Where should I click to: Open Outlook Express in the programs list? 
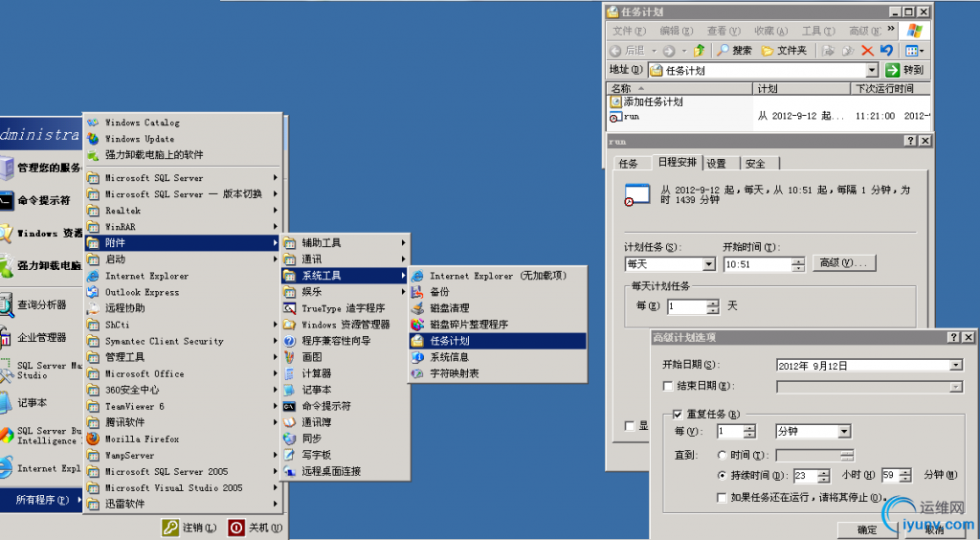(182, 292)
